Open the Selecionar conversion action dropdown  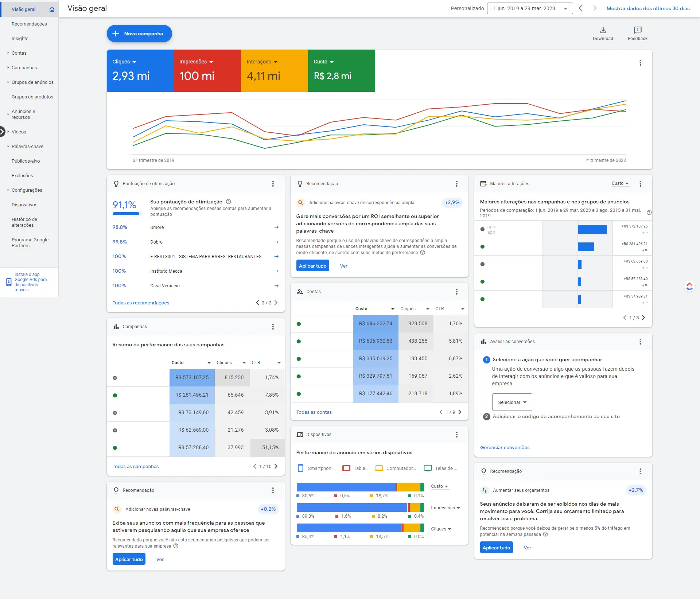512,402
